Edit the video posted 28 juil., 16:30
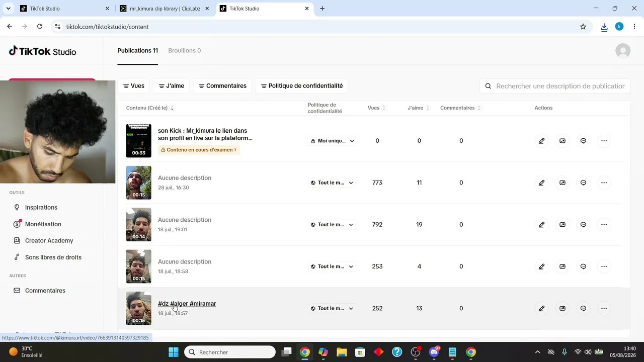 (541, 183)
